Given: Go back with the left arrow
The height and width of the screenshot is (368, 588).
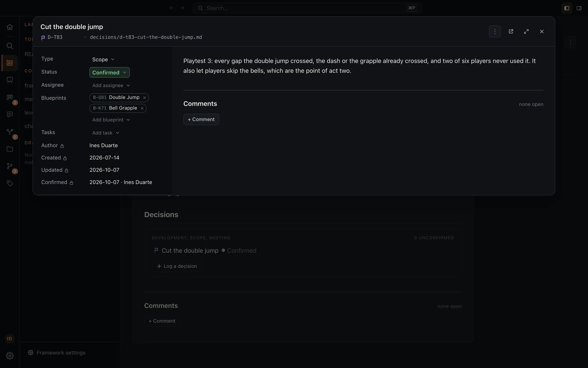Looking at the screenshot, I should 171,8.
